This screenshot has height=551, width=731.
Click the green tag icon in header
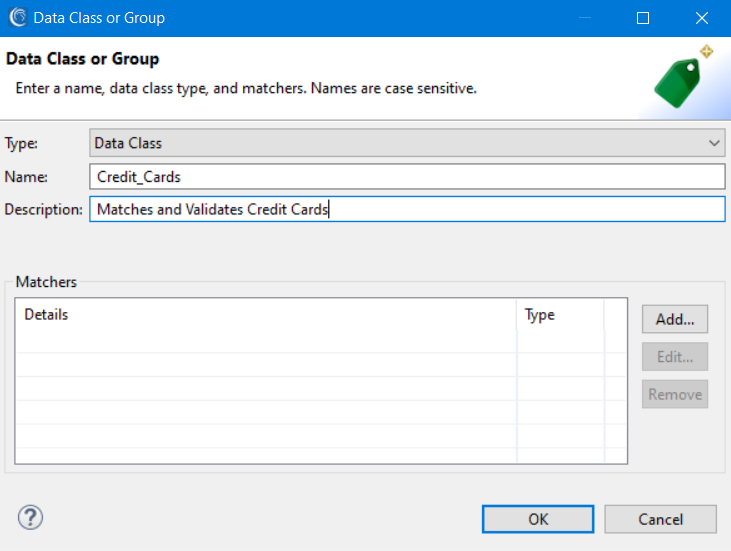[678, 83]
